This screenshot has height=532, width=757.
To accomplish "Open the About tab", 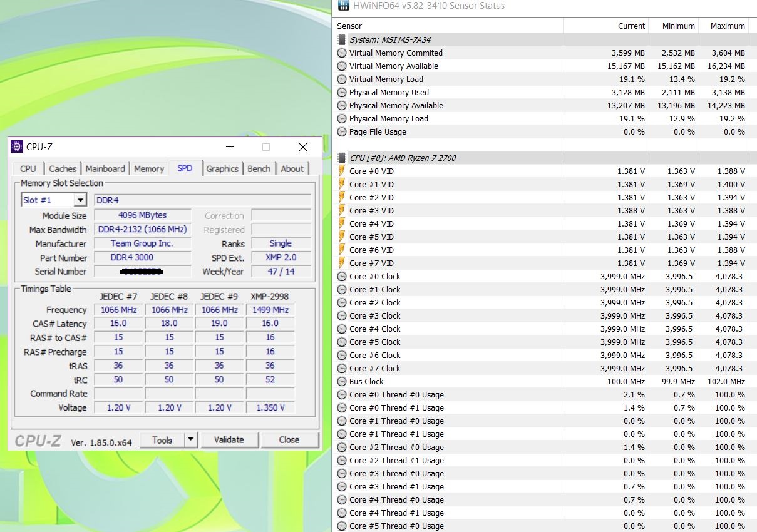I will click(x=292, y=169).
